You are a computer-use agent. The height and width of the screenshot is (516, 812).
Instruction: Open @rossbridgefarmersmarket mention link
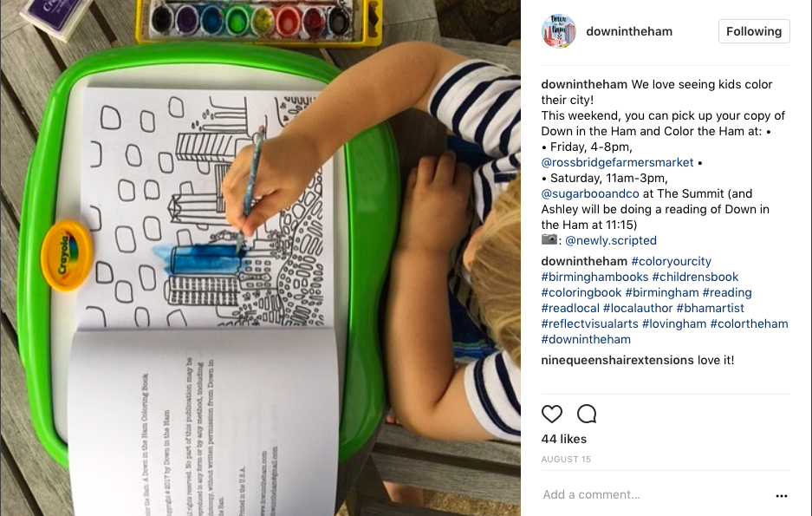pos(617,163)
